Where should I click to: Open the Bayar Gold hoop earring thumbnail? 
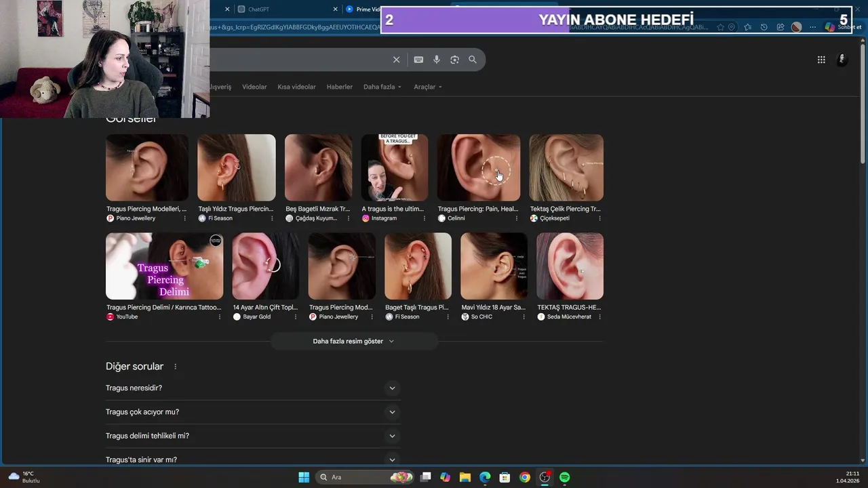pyautogui.click(x=266, y=266)
